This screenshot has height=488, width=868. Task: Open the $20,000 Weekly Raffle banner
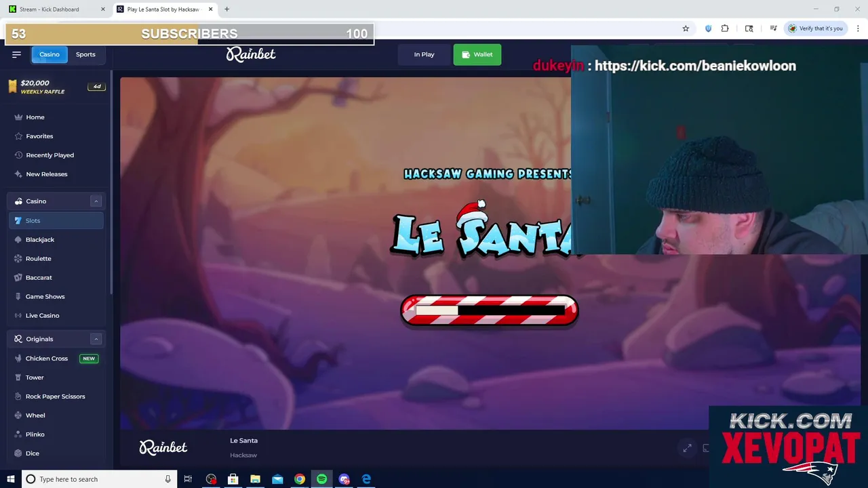pyautogui.click(x=57, y=87)
